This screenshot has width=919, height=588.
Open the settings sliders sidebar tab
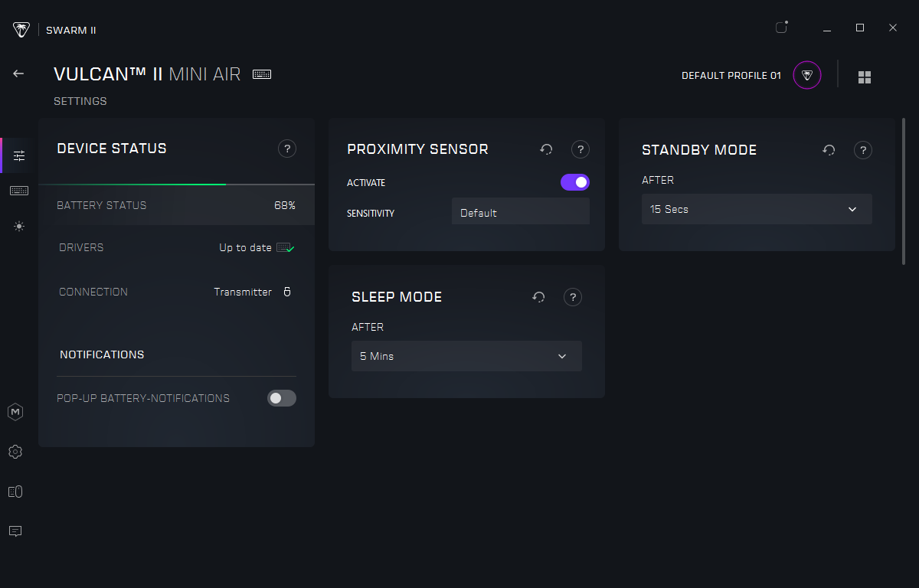point(19,155)
